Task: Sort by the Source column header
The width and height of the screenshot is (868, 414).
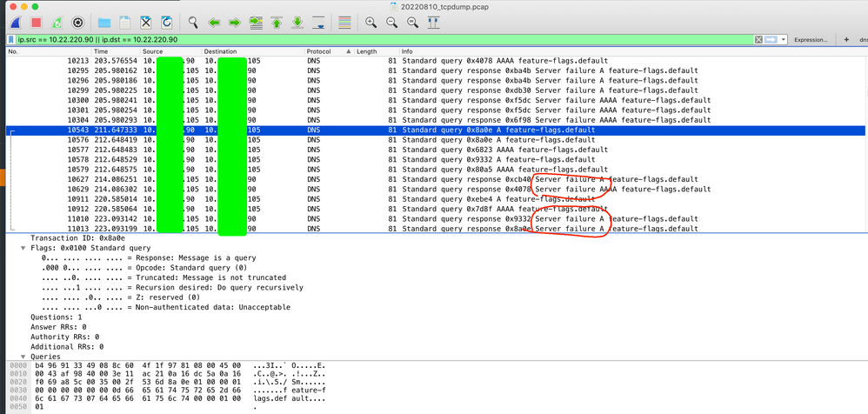Action: click(x=171, y=51)
